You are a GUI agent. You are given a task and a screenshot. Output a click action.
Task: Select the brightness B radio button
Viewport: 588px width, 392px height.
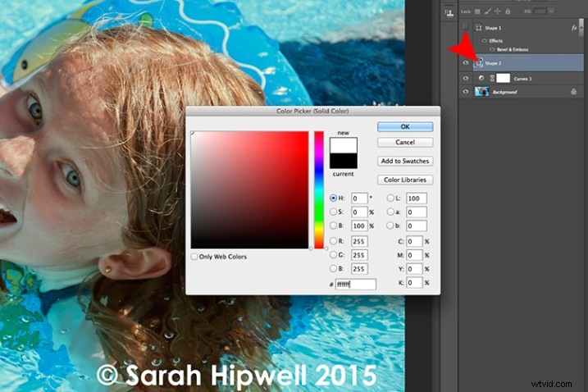pos(333,226)
